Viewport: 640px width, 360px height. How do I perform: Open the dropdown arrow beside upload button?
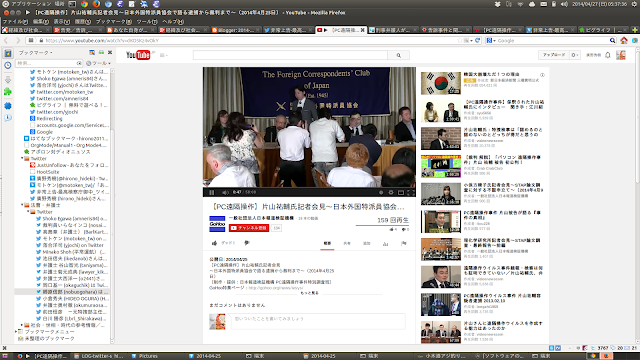(x=575, y=55)
